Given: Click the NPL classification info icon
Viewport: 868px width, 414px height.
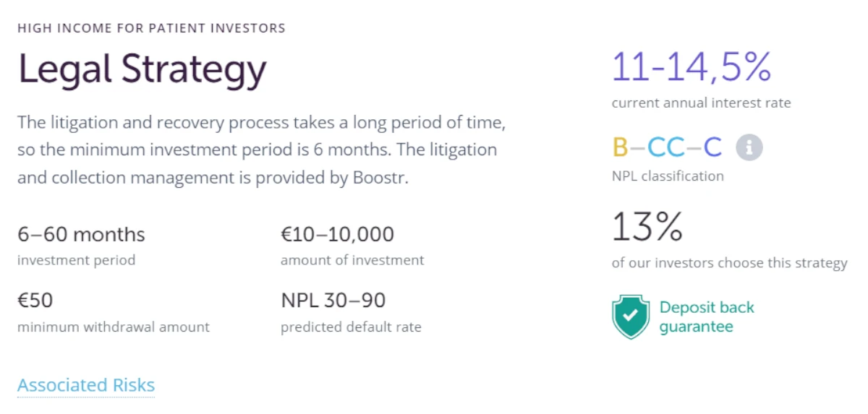Looking at the screenshot, I should 749,147.
